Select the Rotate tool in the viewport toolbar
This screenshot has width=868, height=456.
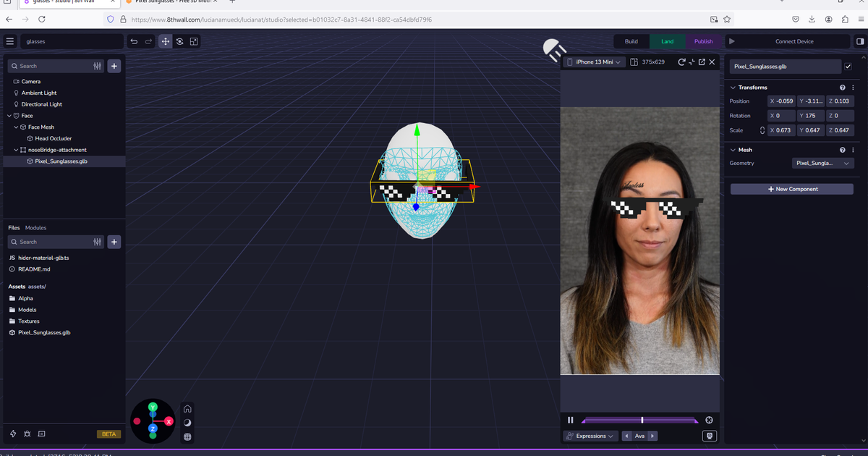179,41
